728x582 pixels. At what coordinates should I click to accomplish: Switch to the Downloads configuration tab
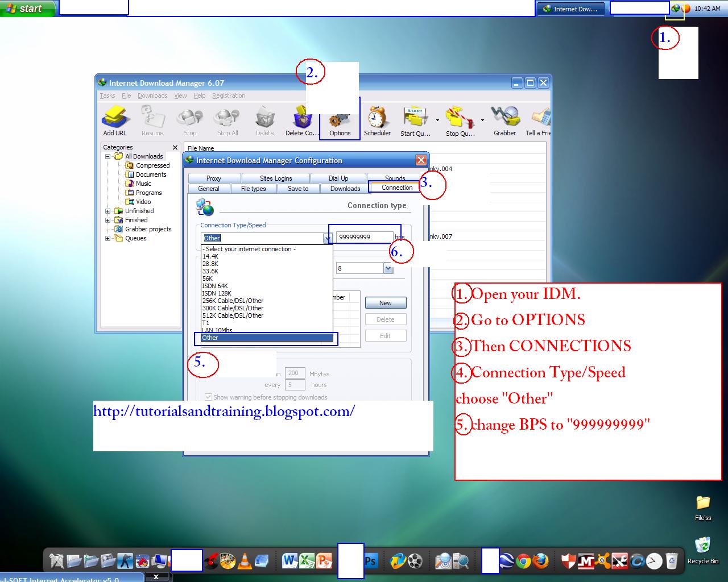[345, 189]
